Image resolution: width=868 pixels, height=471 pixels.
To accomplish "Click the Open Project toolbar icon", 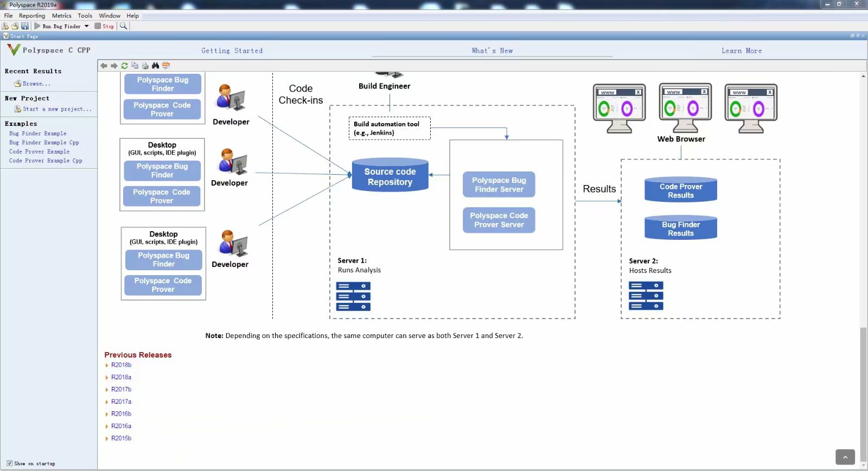I will pyautogui.click(x=15, y=26).
